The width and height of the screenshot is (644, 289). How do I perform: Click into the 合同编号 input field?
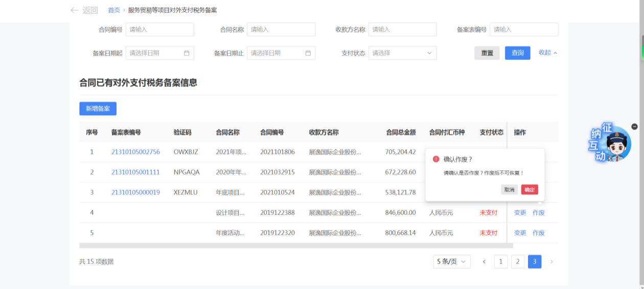click(x=159, y=30)
